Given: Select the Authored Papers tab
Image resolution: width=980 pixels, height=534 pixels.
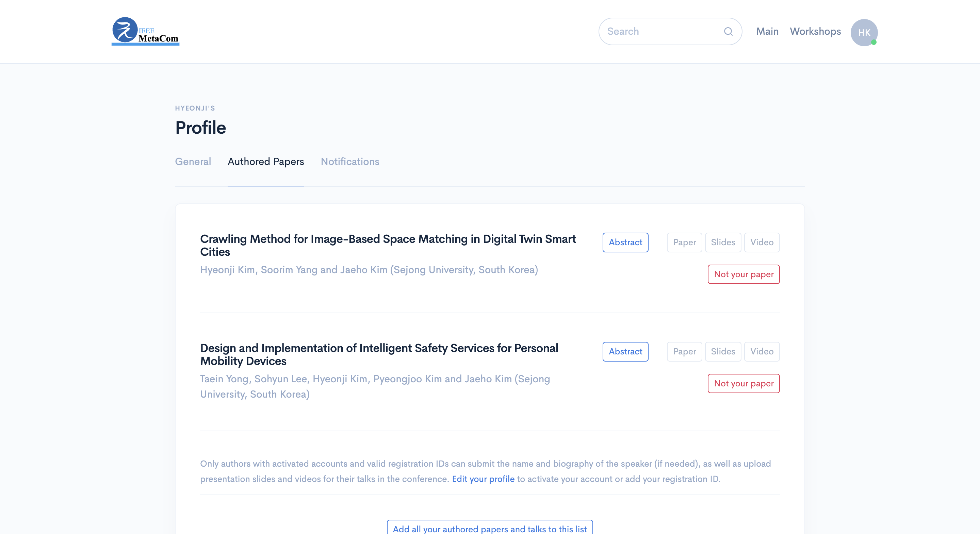Looking at the screenshot, I should pyautogui.click(x=266, y=162).
